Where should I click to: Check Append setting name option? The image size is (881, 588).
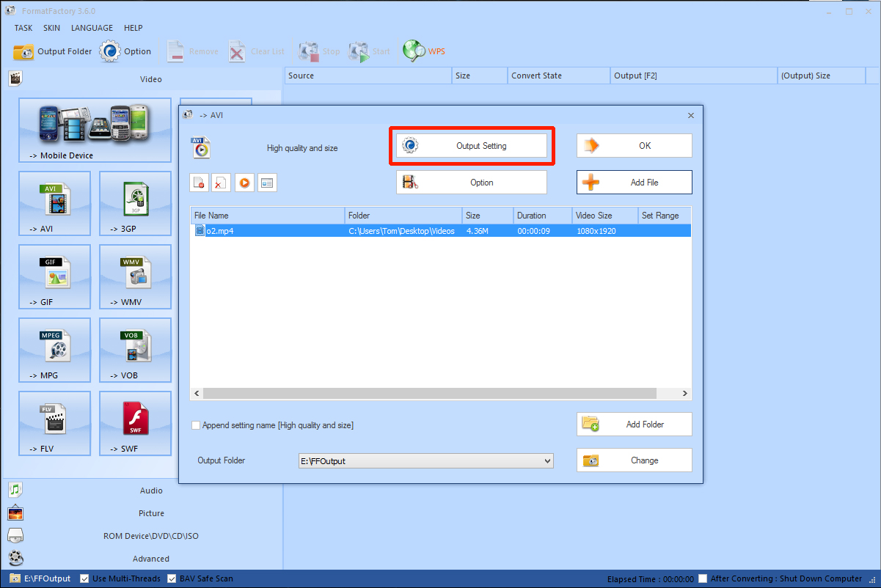point(196,425)
